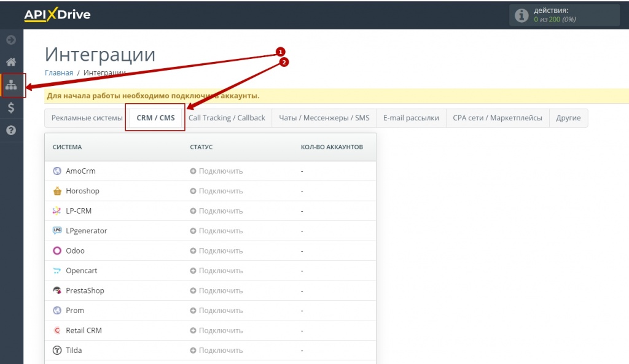Image resolution: width=629 pixels, height=364 pixels.
Task: Click the Prom logo icon
Action: [57, 310]
